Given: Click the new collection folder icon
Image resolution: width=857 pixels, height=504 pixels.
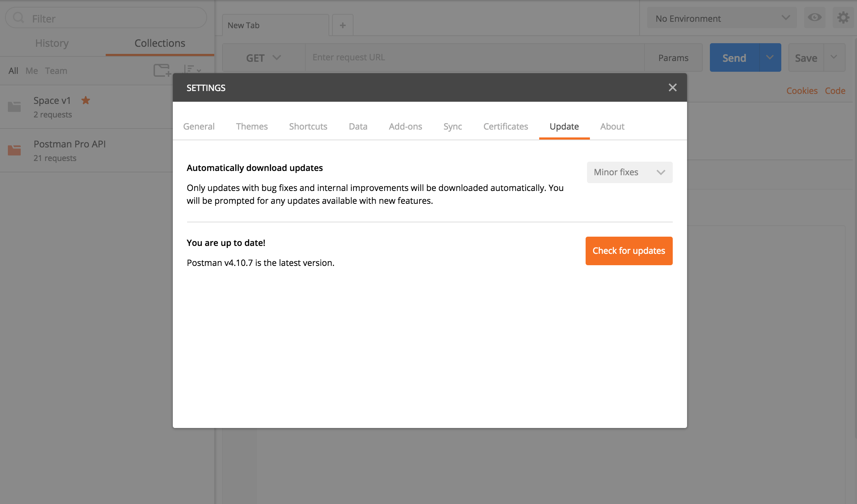Looking at the screenshot, I should click(162, 70).
